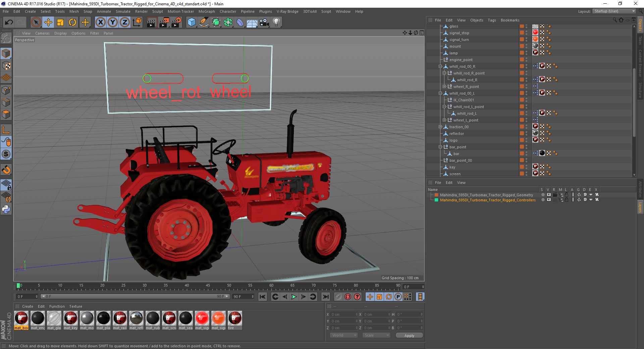Add a Floor environment object
The image size is (644, 349).
click(252, 22)
